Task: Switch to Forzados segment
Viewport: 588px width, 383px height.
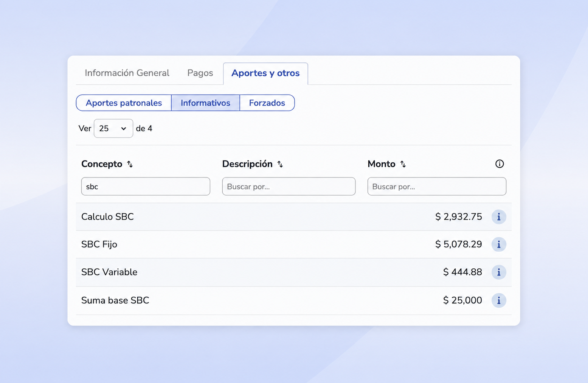Action: tap(267, 103)
